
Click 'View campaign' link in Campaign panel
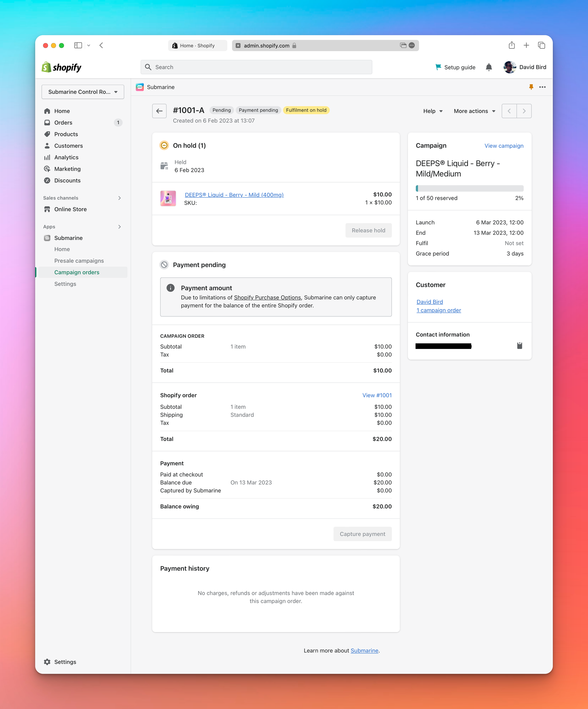point(504,145)
